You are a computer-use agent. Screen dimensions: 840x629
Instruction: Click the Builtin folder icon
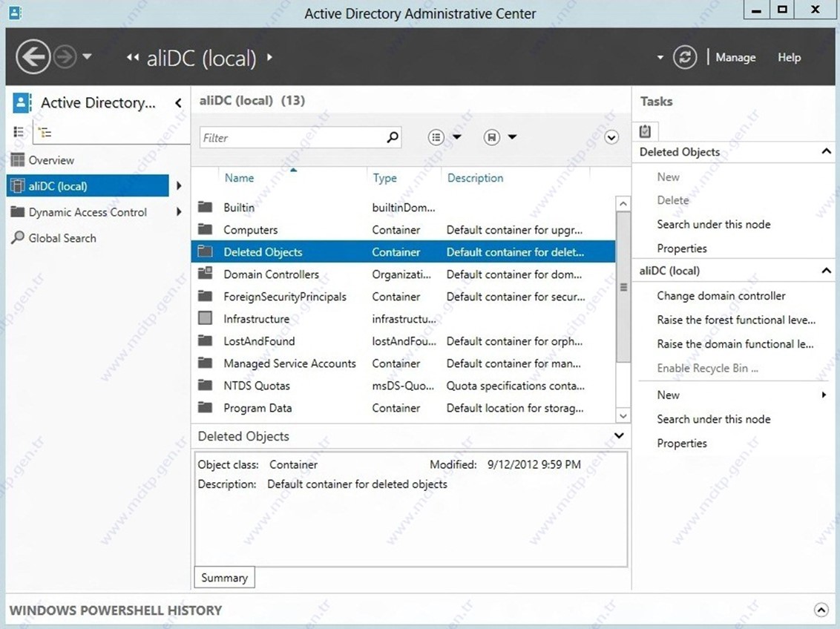[206, 207]
